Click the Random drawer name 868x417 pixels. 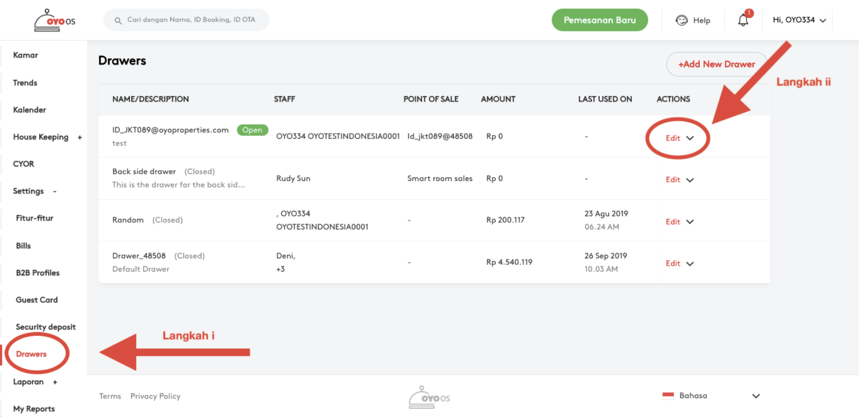click(x=128, y=220)
